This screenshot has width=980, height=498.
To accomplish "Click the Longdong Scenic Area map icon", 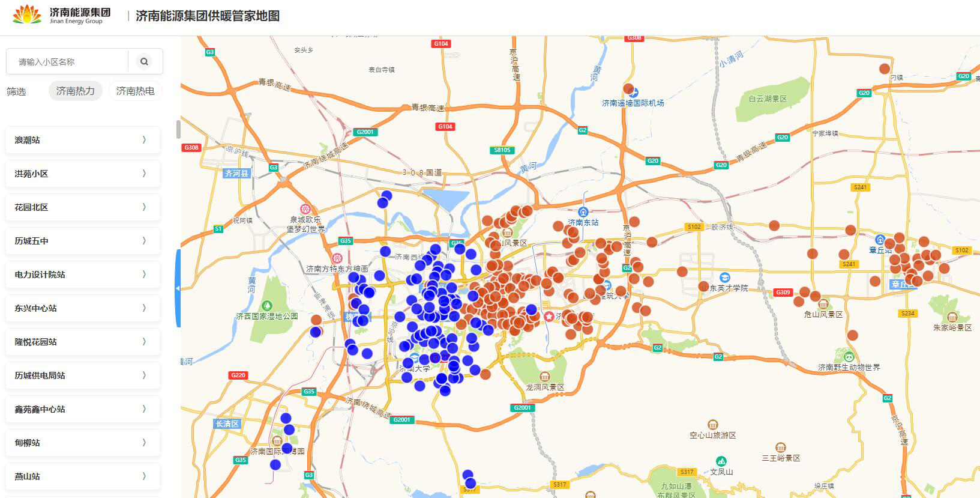I will pyautogui.click(x=545, y=377).
